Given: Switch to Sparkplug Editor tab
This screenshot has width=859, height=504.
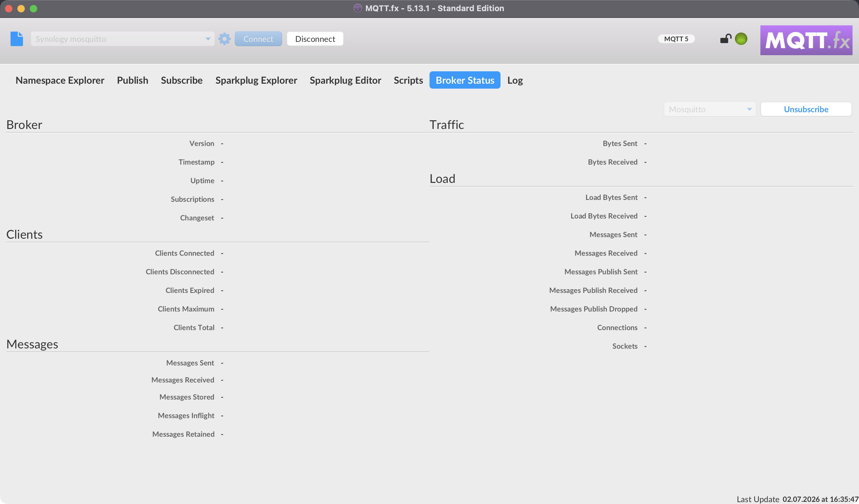Looking at the screenshot, I should pos(345,80).
